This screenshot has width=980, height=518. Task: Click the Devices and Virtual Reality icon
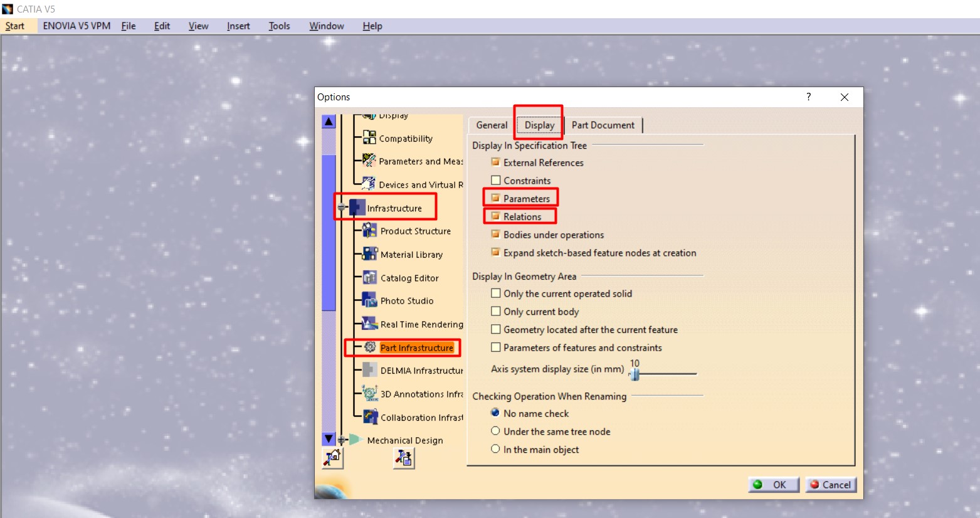[x=369, y=184]
